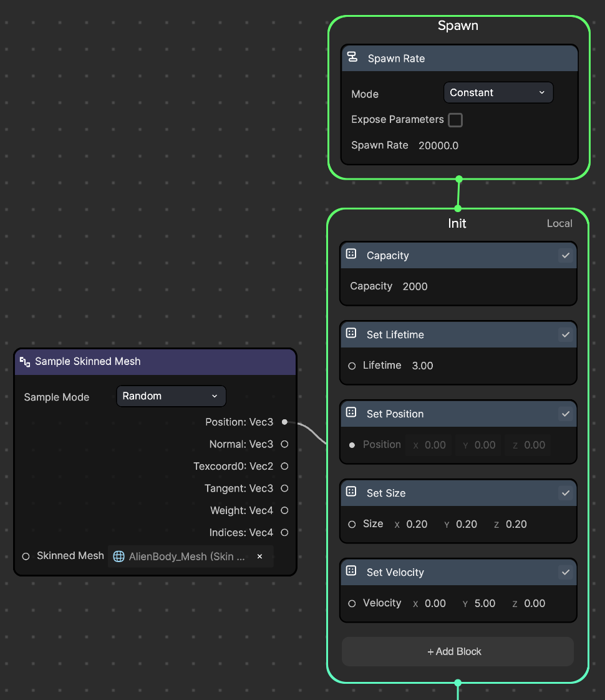Click the Spawn Rate value field
The width and height of the screenshot is (605, 700).
pos(438,145)
